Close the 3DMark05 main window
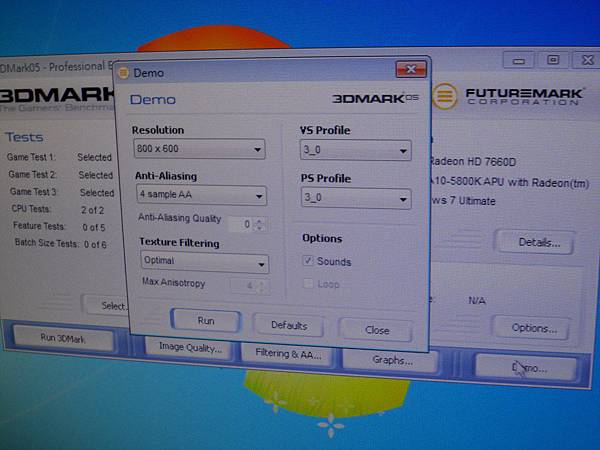The image size is (600, 450). tap(586, 60)
